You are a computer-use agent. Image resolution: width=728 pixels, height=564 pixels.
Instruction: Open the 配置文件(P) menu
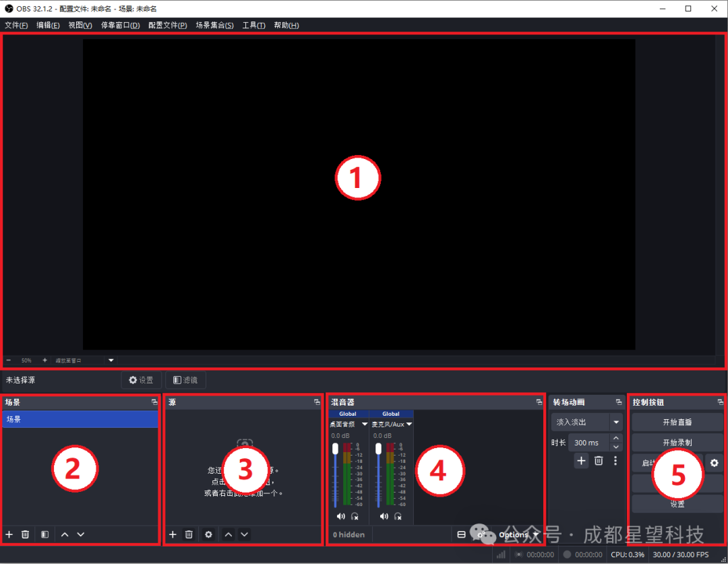(168, 25)
